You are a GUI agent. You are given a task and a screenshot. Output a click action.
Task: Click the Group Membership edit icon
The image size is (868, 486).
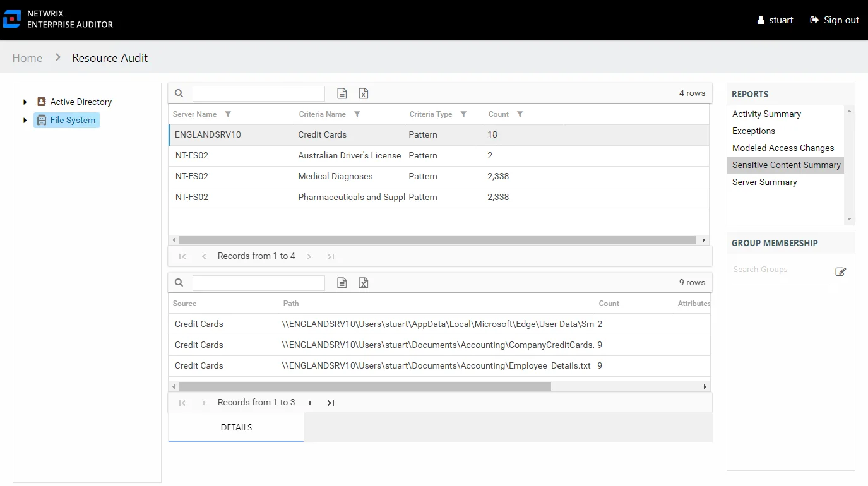click(x=840, y=271)
